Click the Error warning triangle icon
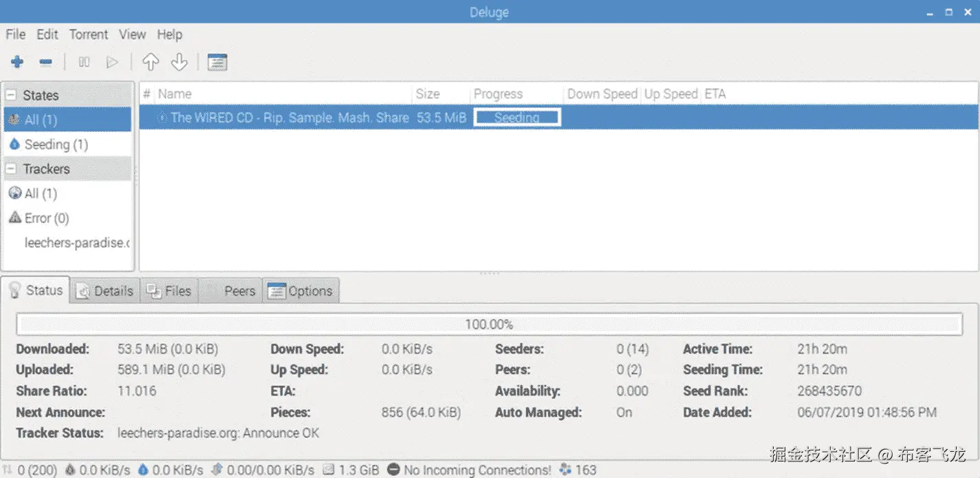 (14, 218)
